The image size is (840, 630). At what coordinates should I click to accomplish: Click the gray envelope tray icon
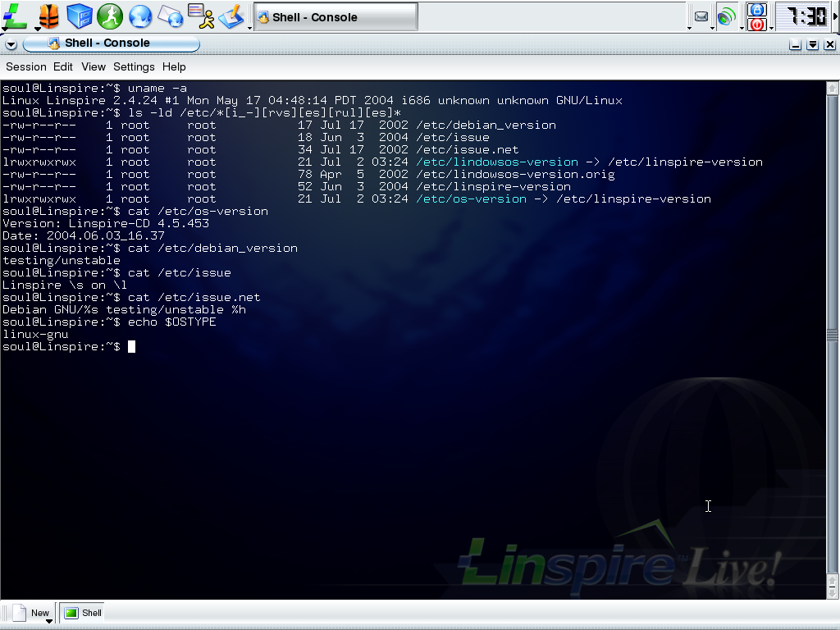[x=701, y=16]
